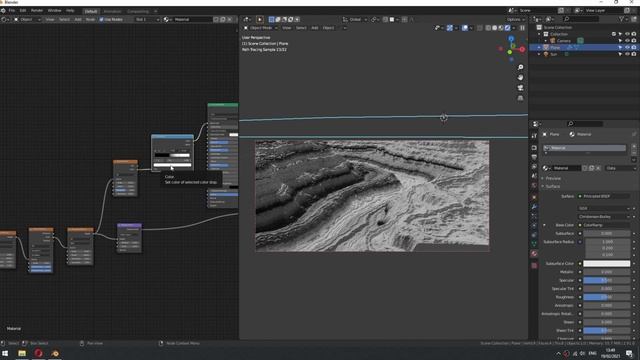
Task: Hide the Sun in viewport via eye icon
Action: tap(627, 54)
